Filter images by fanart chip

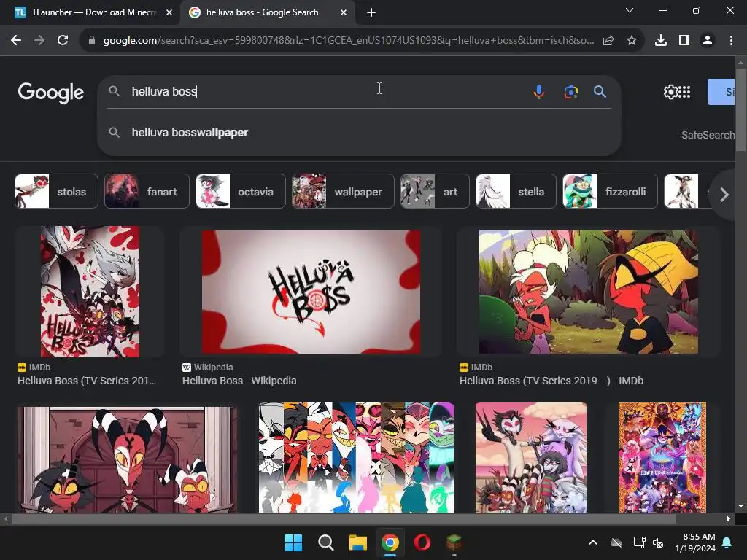coord(147,192)
